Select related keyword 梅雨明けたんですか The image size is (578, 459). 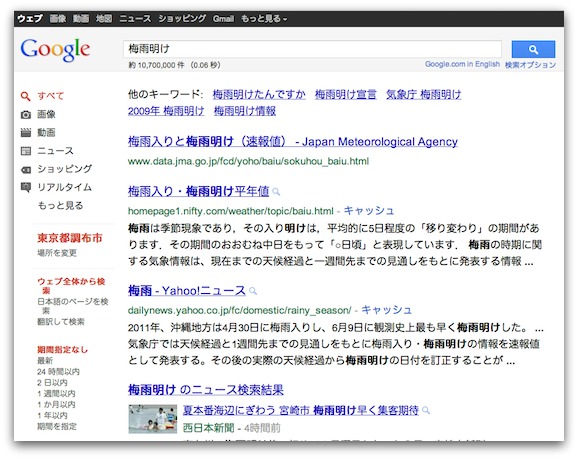[x=259, y=95]
